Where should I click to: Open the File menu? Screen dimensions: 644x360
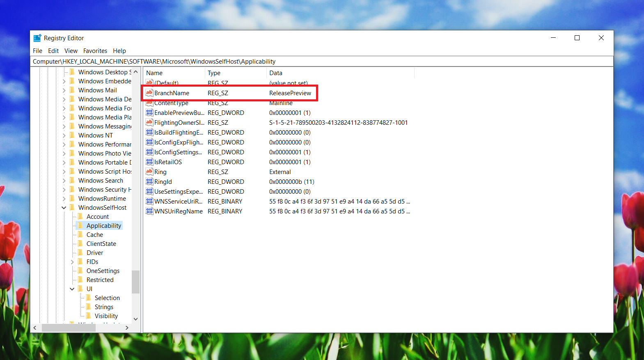pyautogui.click(x=37, y=51)
